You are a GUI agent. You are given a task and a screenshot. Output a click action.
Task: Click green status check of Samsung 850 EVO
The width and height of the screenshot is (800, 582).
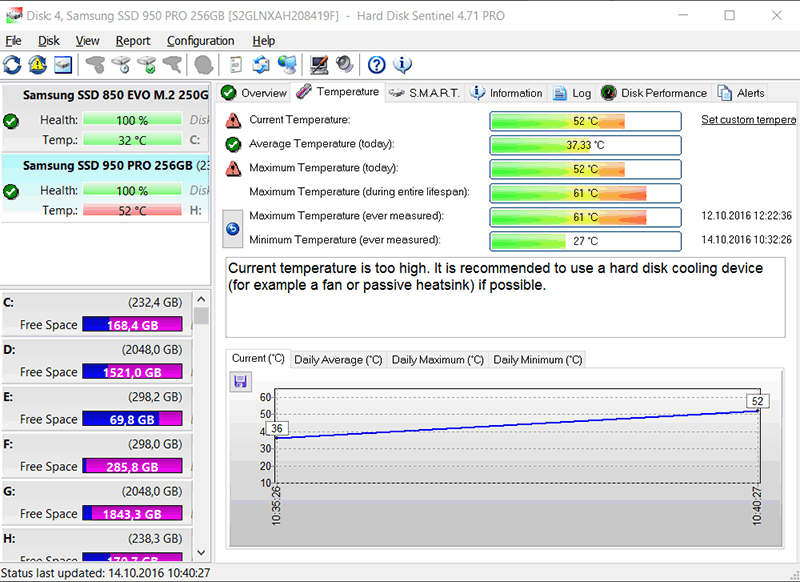tap(11, 121)
